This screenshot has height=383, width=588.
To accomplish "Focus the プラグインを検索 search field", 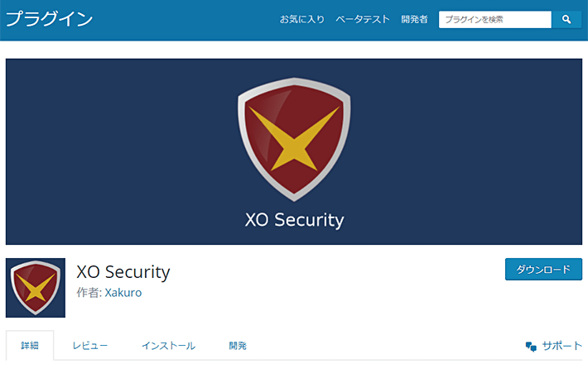I will click(495, 19).
